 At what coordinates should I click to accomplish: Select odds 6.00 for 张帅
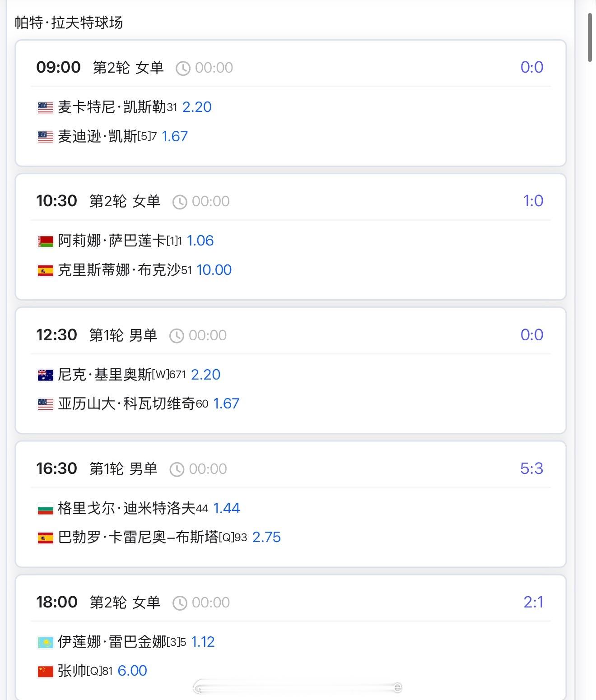[x=132, y=671]
